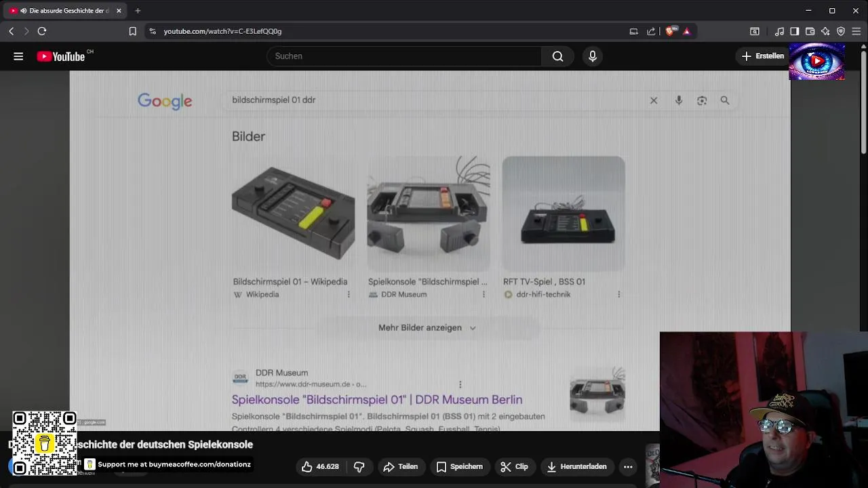Click the 'ddr-hifi-technik' source label
Screen dimensions: 868x488
tap(543, 294)
